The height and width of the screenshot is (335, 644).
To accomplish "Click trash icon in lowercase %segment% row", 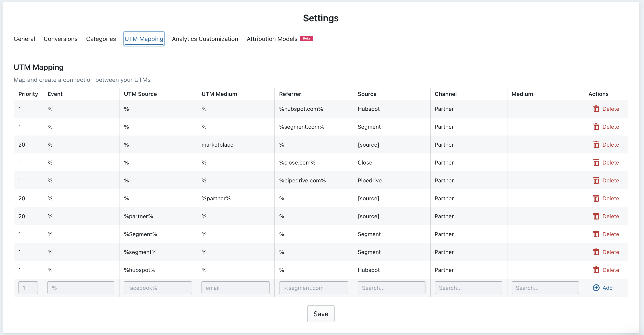I will point(596,252).
